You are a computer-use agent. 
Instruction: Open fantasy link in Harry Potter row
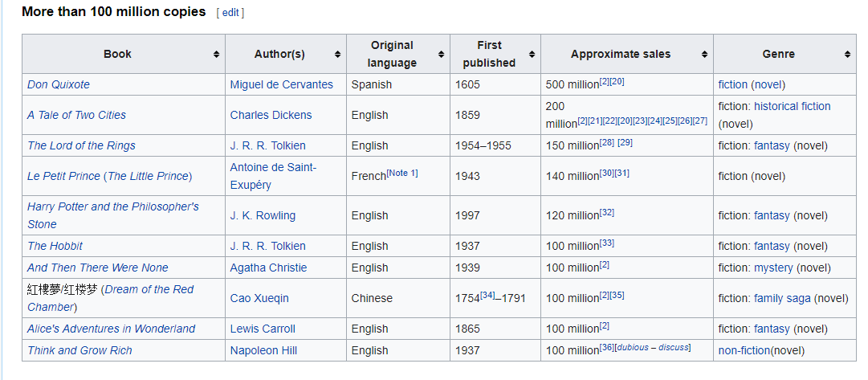coord(772,215)
